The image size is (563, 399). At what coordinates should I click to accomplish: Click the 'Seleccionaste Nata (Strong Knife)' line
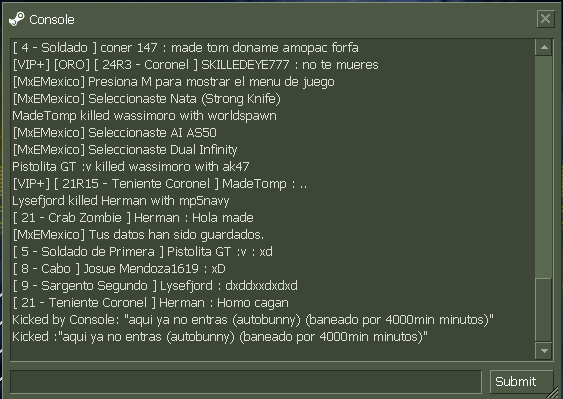[146, 98]
